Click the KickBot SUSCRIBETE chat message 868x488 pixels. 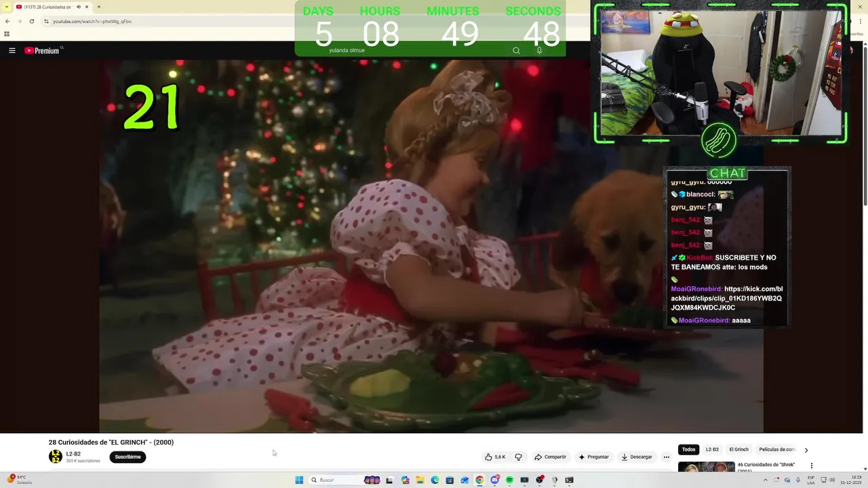[x=724, y=262]
